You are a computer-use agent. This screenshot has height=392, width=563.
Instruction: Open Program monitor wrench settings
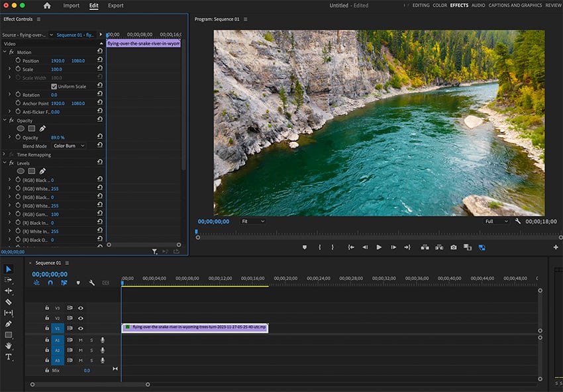click(x=517, y=221)
